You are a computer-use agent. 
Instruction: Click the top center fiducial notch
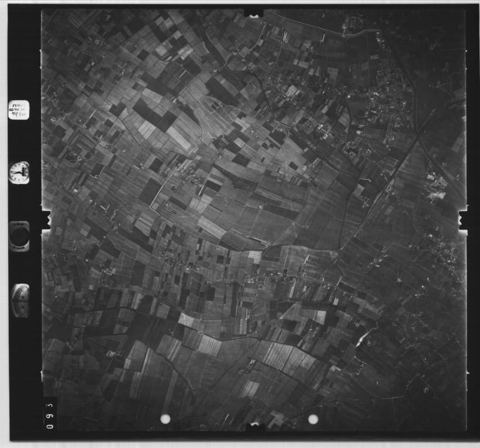point(253,12)
